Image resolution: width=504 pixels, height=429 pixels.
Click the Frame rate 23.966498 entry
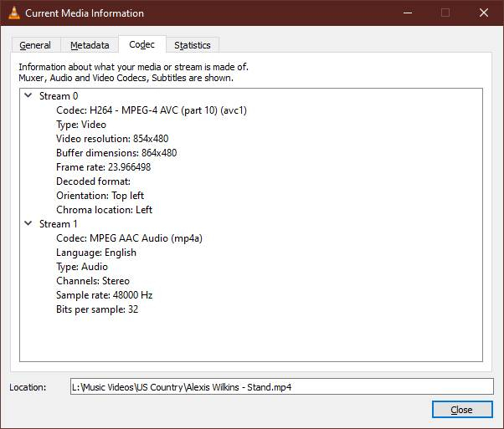103,167
